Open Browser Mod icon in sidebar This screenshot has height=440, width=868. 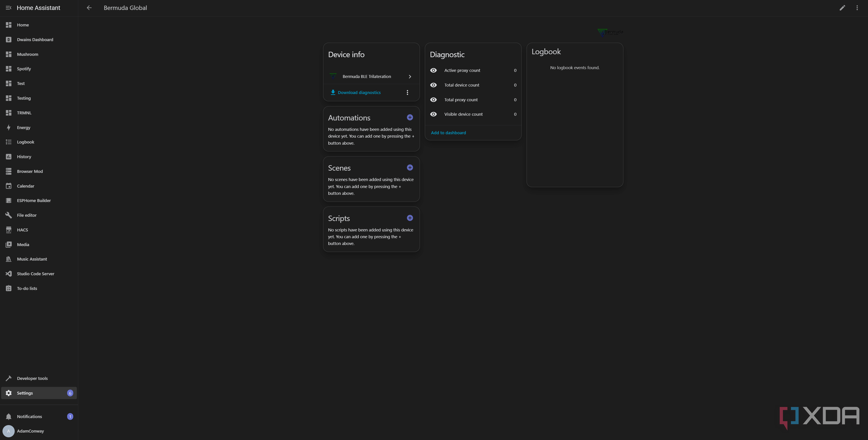(9, 171)
